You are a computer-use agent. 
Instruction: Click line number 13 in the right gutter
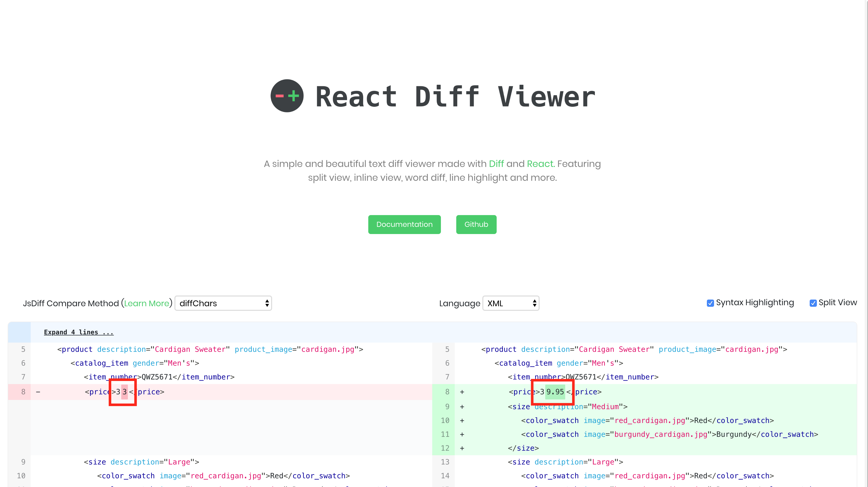pos(445,462)
